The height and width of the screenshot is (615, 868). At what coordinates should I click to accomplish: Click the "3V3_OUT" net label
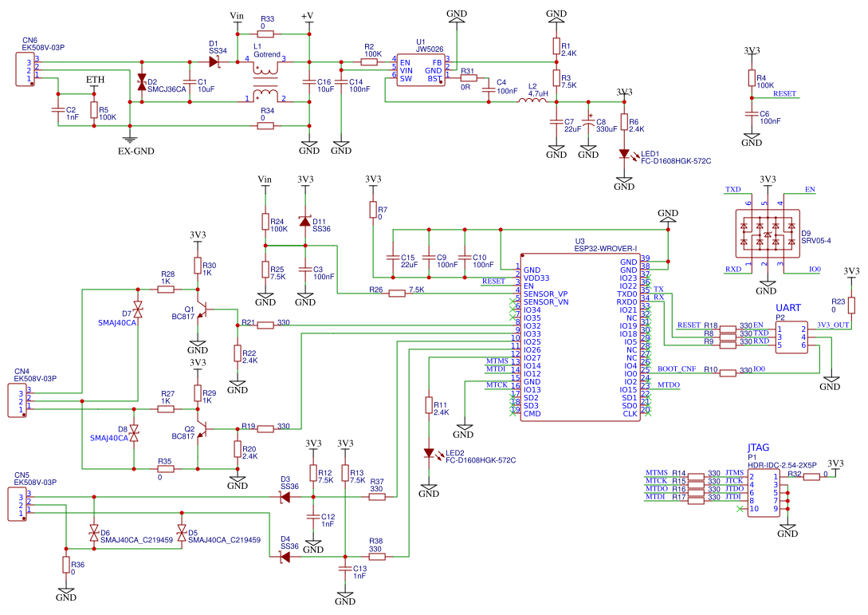click(x=833, y=325)
